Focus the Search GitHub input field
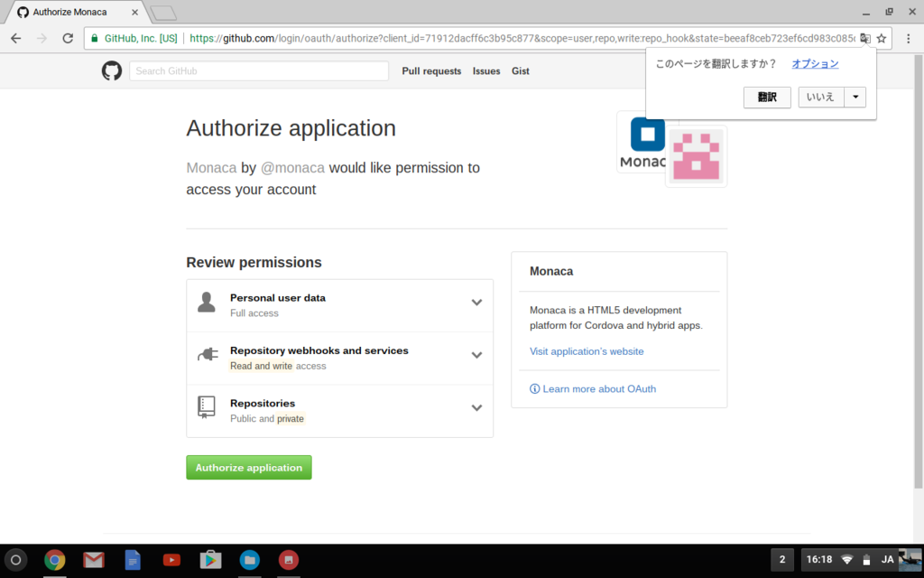 [x=259, y=70]
